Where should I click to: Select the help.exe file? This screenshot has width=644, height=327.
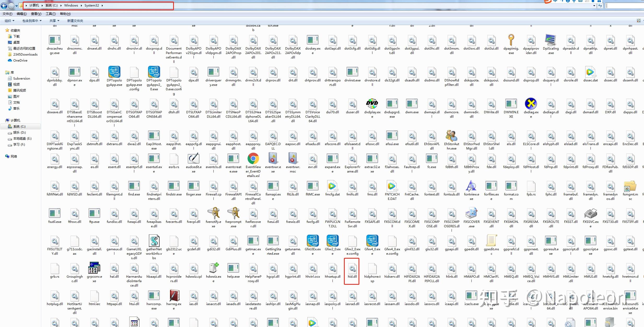(233, 271)
